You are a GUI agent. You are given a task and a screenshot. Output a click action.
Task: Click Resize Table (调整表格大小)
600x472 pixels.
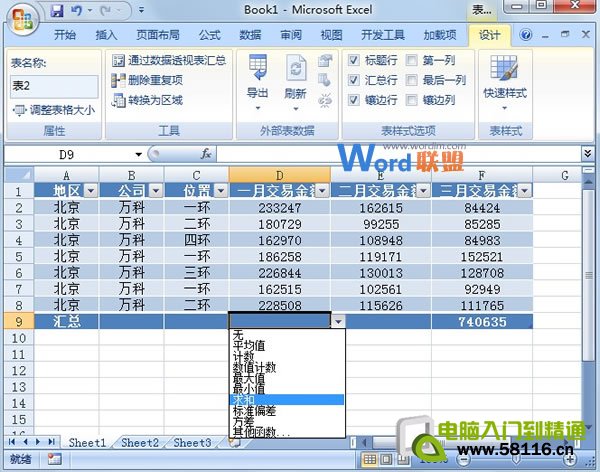(54, 110)
